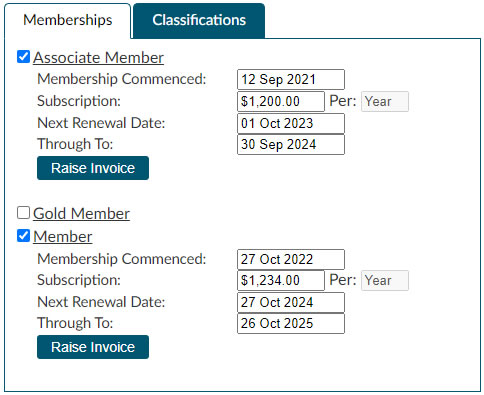Raise invoice for the Member subscription

[x=93, y=347]
